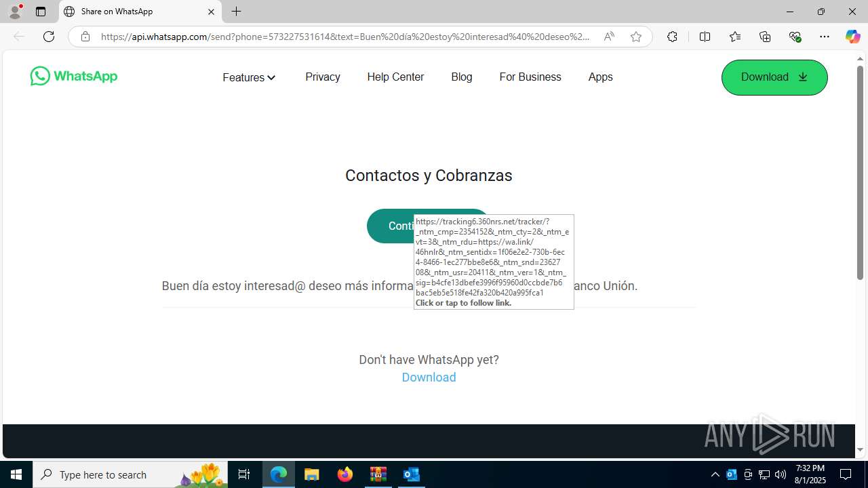Open the Blog page
The image size is (868, 488).
click(462, 77)
